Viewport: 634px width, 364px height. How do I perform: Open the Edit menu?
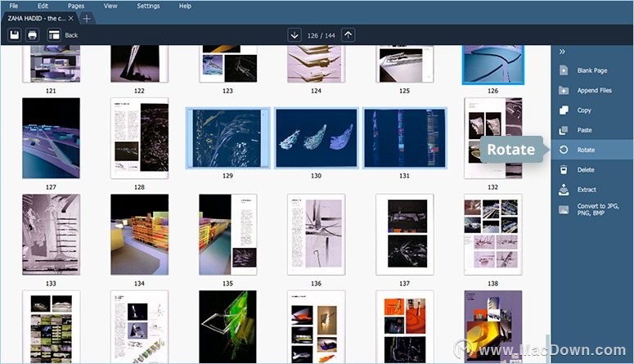(43, 6)
